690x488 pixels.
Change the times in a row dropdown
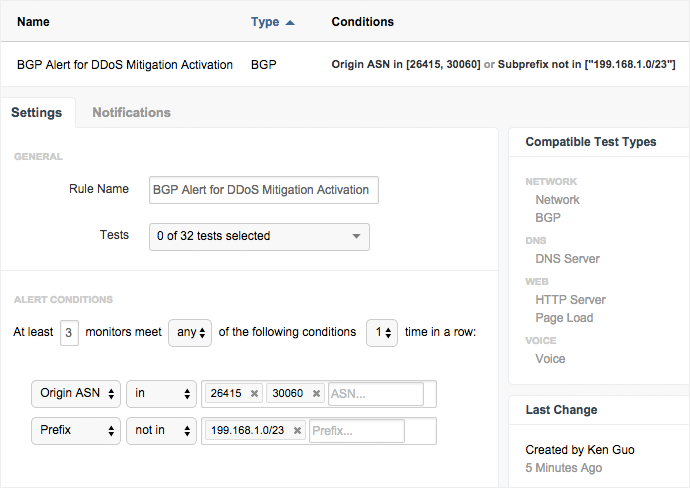(382, 333)
